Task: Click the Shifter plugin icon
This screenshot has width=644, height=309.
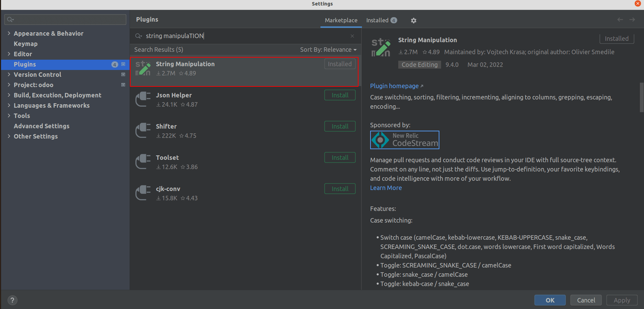Action: (143, 131)
